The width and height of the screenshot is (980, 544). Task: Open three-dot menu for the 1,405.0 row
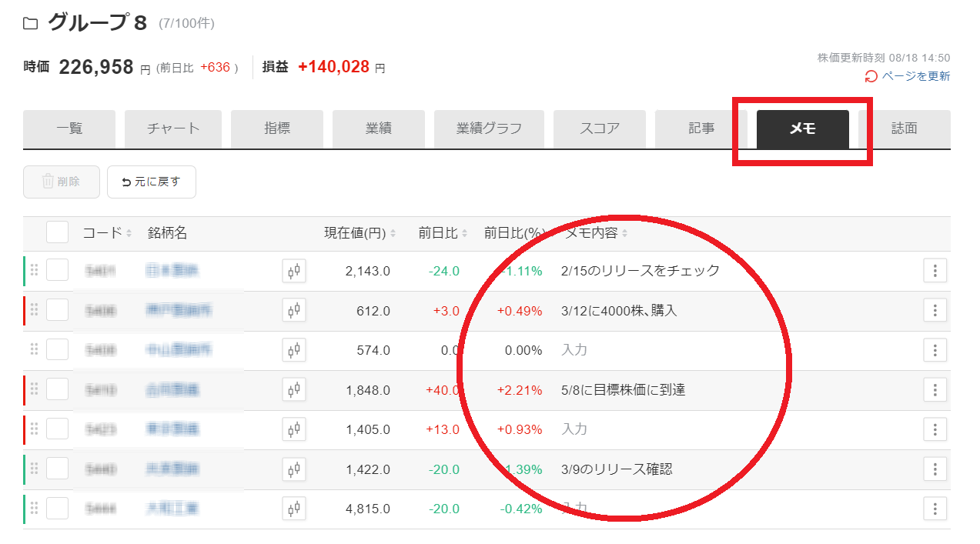[x=935, y=429]
